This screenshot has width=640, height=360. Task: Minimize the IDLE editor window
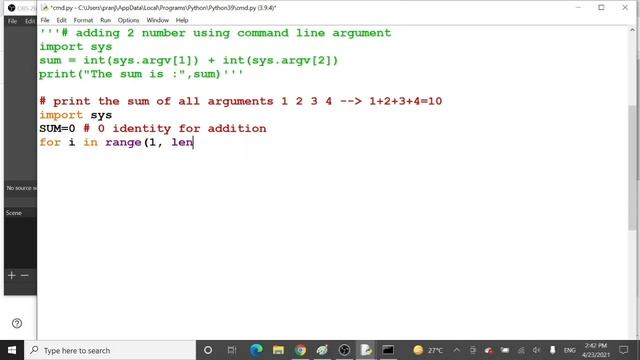point(578,7)
